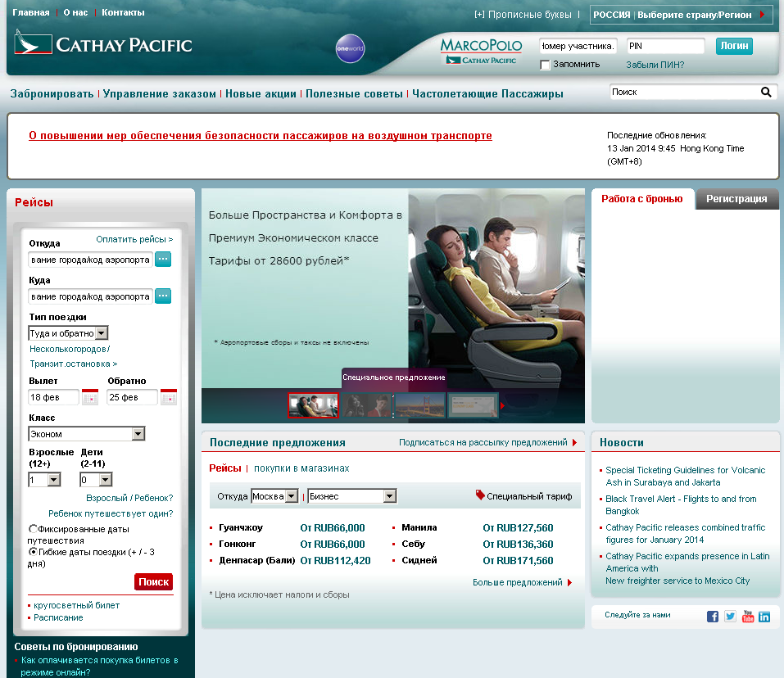Open the Забронировать menu item
784x678 pixels.
tap(52, 94)
